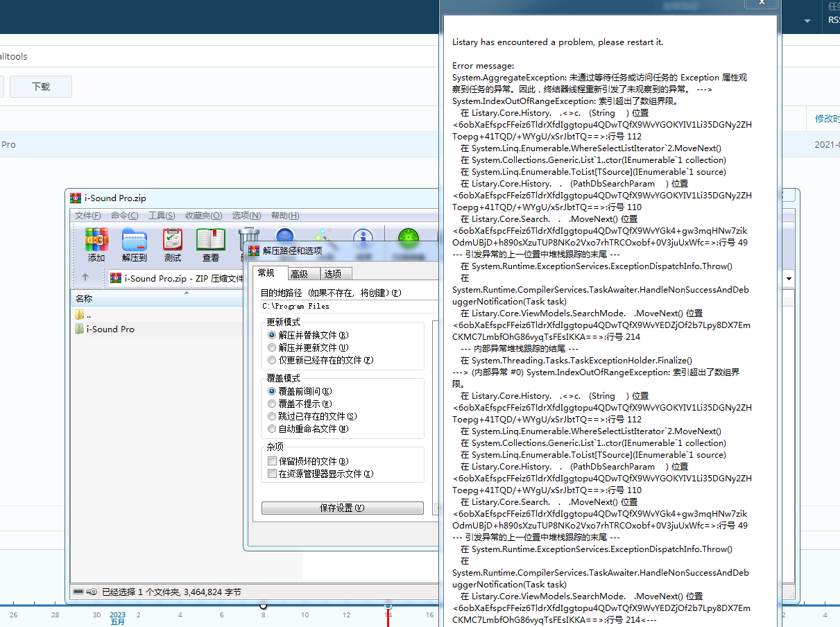Select the 自动重命名文件 radio option
The width and height of the screenshot is (840, 627).
272,429
